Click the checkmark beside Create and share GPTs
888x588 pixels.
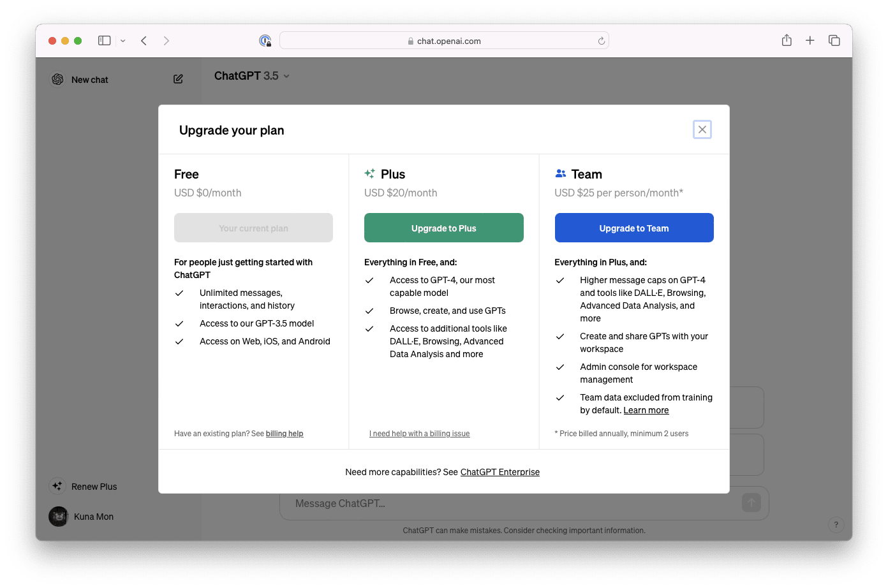[560, 336]
